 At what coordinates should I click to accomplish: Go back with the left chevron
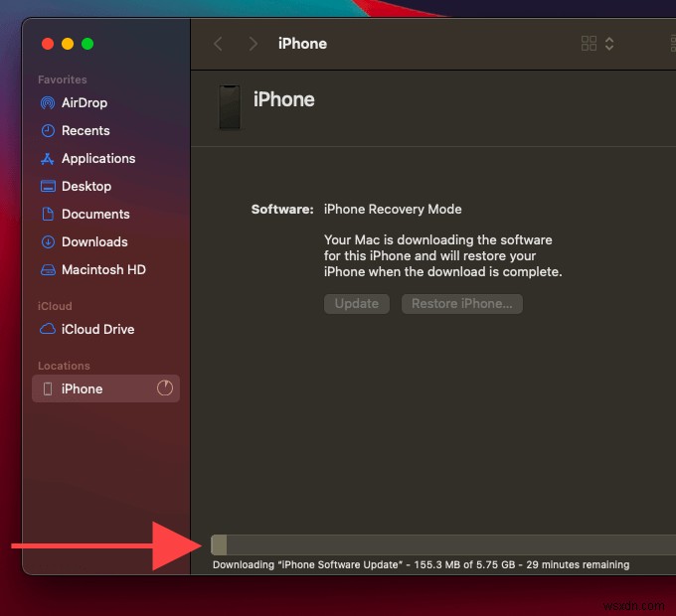point(218,44)
